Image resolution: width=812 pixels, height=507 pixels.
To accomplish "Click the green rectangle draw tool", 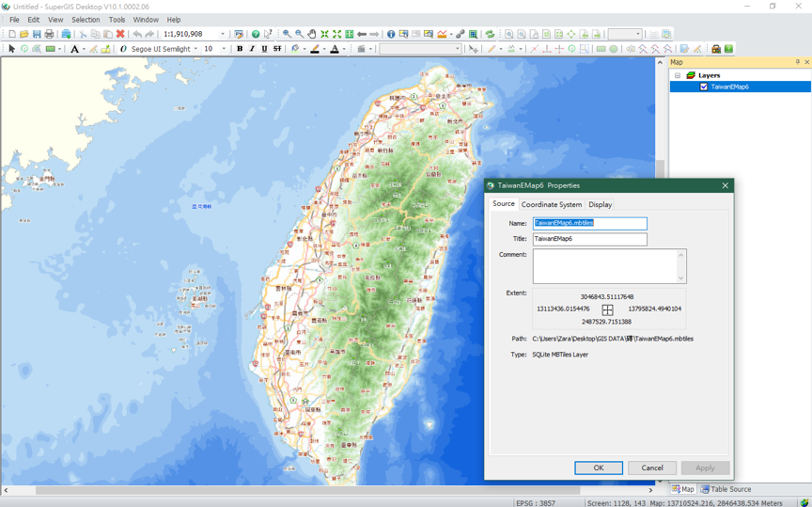I will (50, 49).
